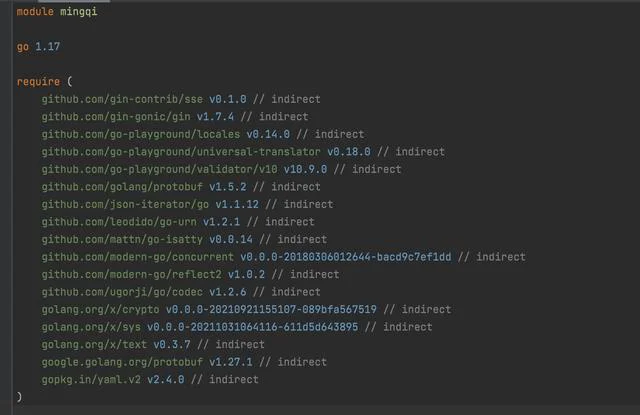Select the universal-translator dependency path
The width and height of the screenshot is (640, 415).
pos(181,152)
